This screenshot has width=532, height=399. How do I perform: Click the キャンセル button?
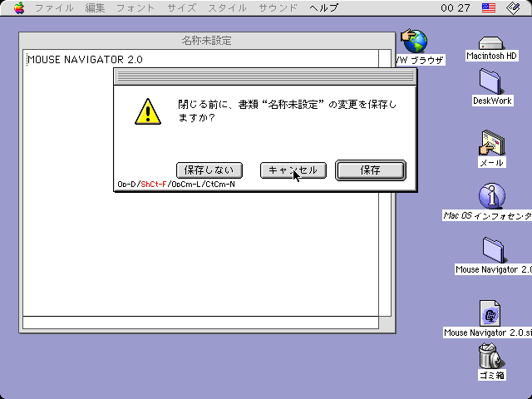(x=293, y=170)
